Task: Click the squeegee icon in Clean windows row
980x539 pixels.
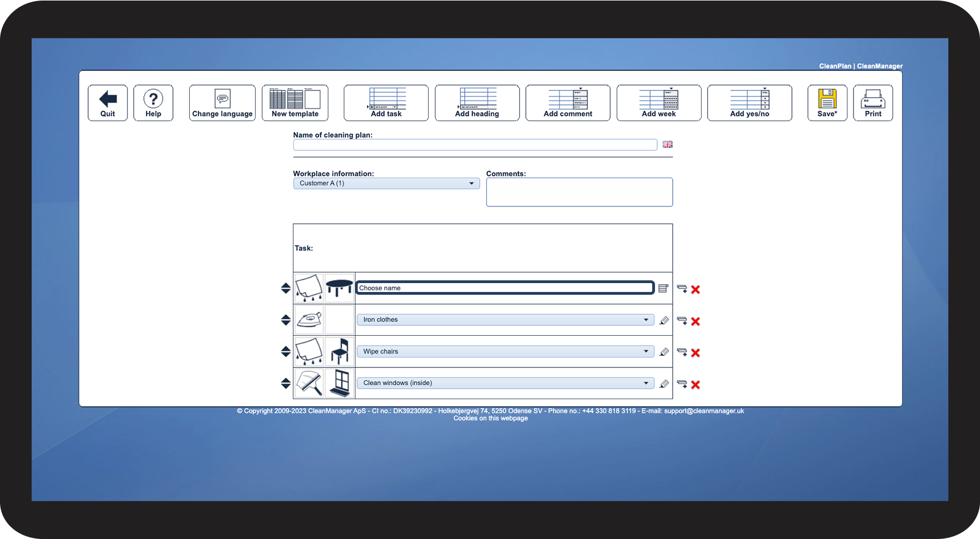Action: click(x=309, y=383)
